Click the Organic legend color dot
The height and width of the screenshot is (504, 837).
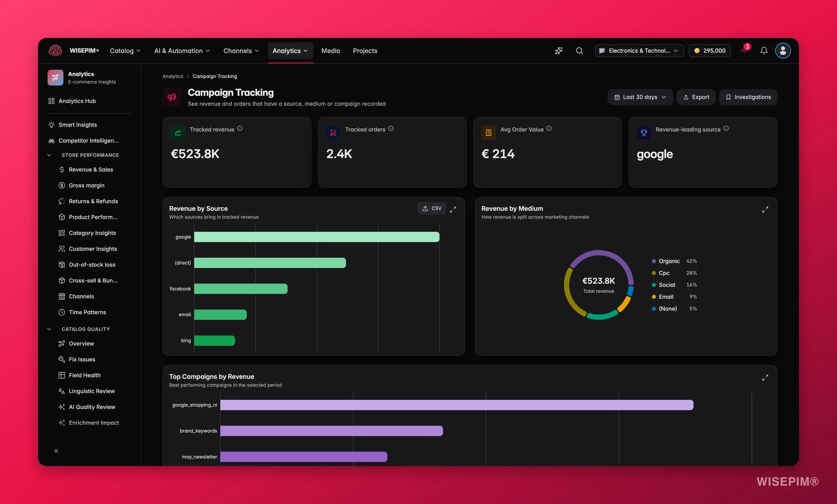pyautogui.click(x=654, y=261)
